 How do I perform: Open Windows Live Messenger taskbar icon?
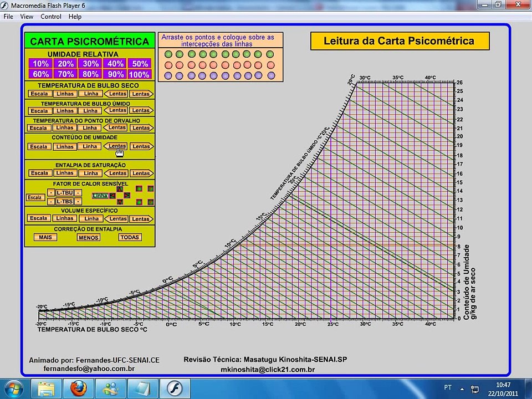[111, 389]
